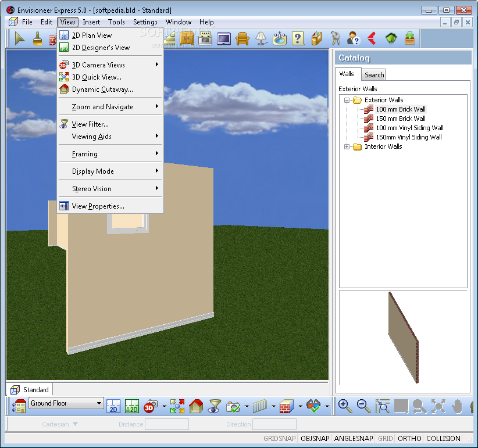Select 100 mm Vinyl Siding Wall

click(x=409, y=128)
